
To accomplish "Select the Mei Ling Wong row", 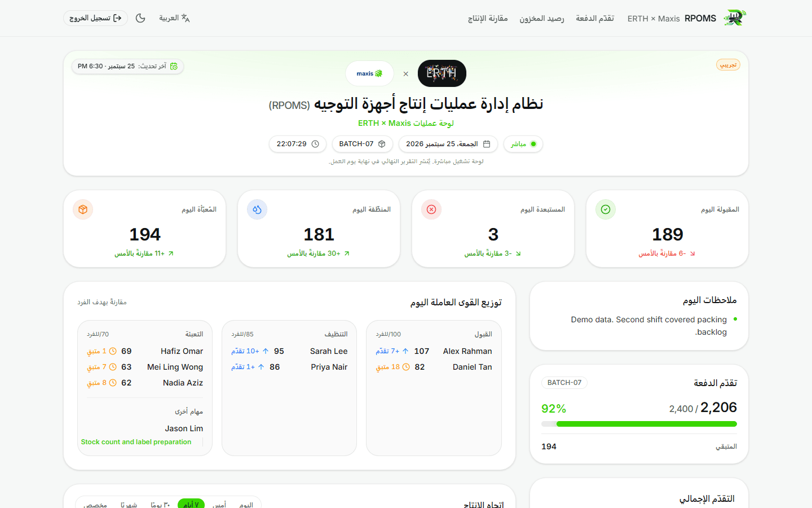I will (145, 367).
